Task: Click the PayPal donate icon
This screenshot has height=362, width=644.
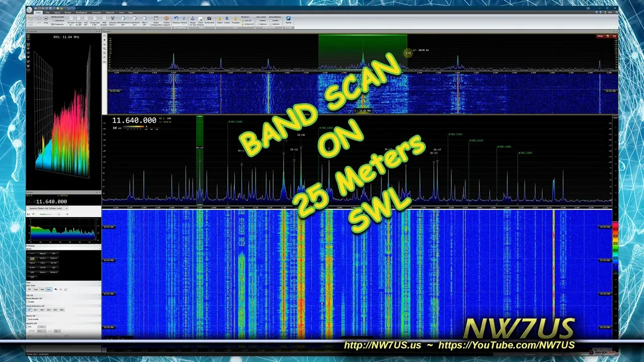Action: [288, 20]
